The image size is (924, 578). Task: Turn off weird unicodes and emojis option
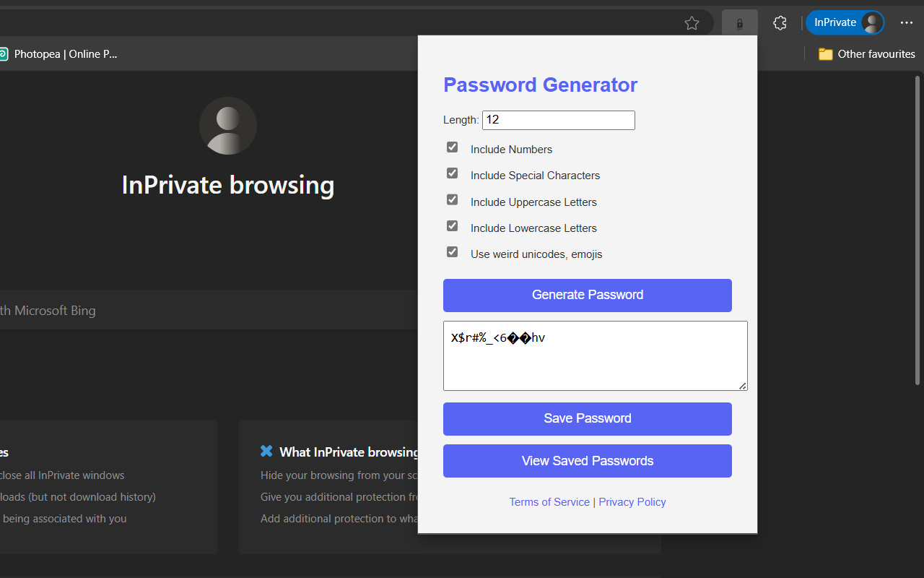(452, 252)
